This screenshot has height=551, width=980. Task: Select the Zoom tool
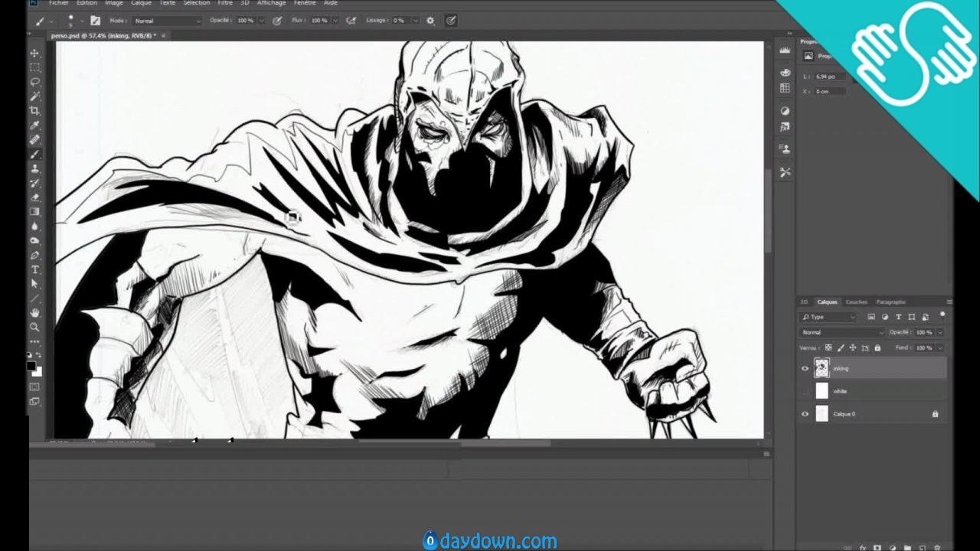[x=34, y=328]
